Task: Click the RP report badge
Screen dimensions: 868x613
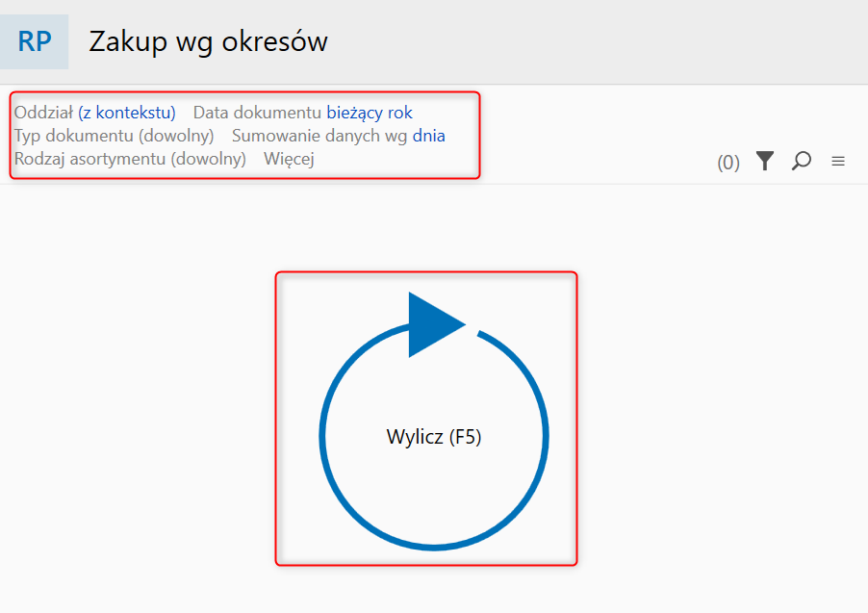Action: click(x=35, y=41)
